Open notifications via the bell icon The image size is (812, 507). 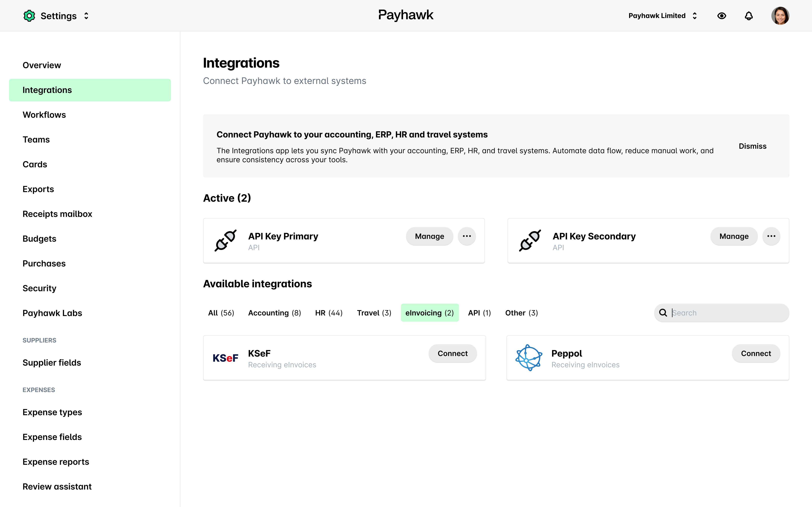pos(749,15)
